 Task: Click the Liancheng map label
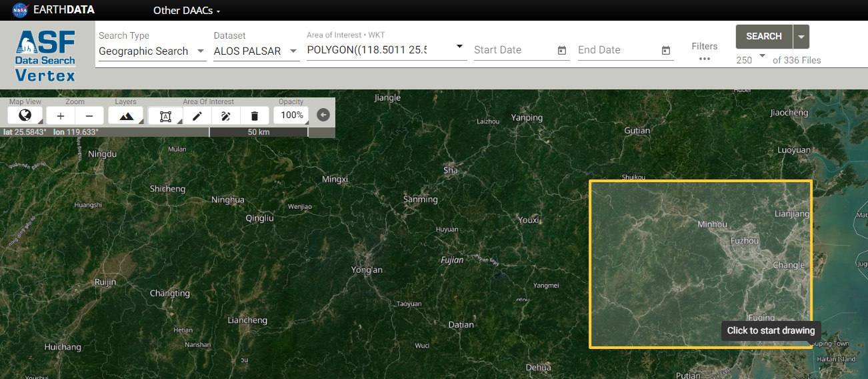click(247, 320)
